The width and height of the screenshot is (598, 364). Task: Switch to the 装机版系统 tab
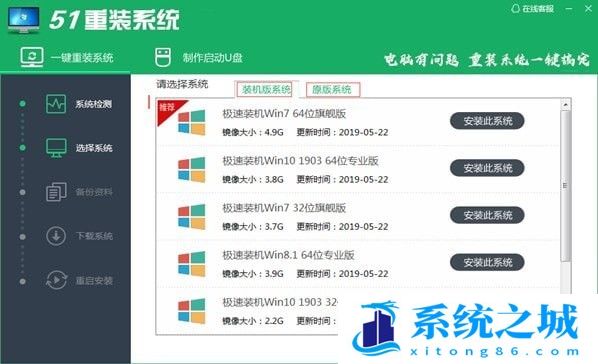(x=266, y=90)
